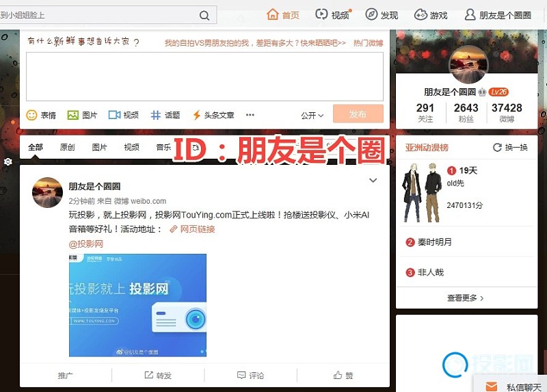Open ranking entry 非人哉
547x392 pixels.
431,272
